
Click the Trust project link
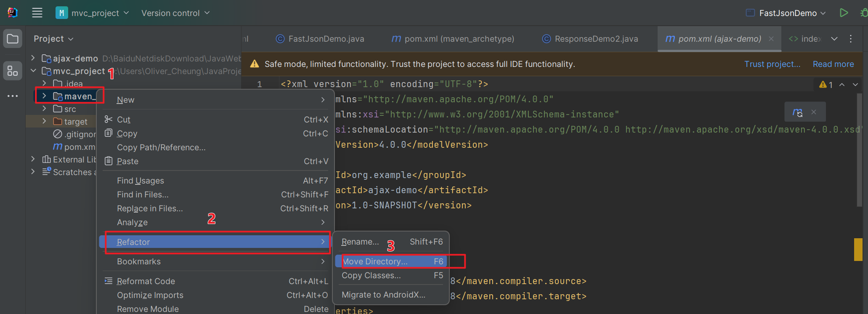(772, 64)
